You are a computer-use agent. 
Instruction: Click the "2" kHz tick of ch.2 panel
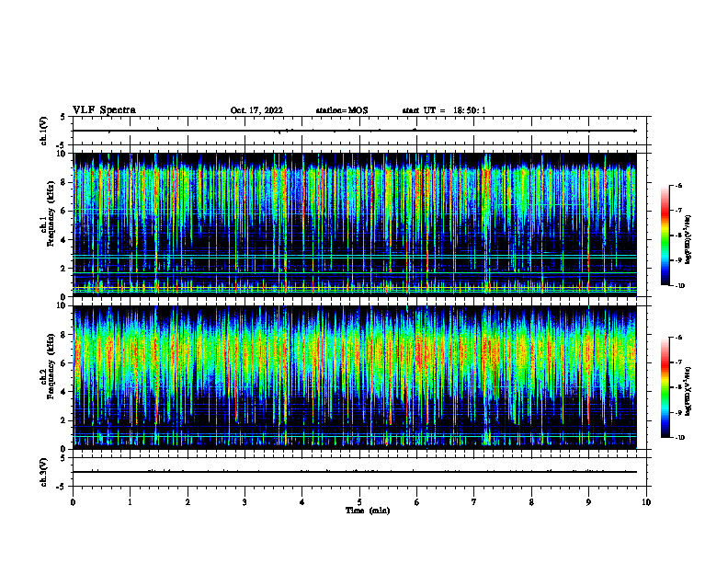click(64, 420)
